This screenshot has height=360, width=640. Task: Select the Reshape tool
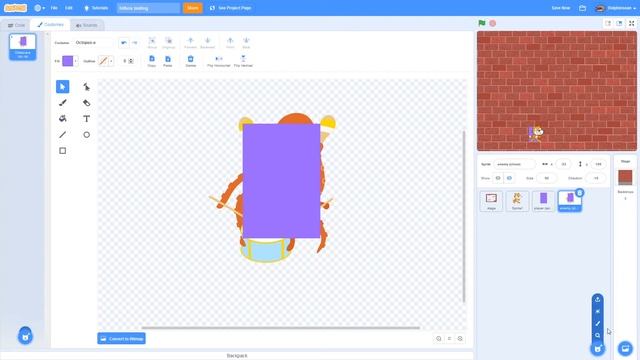pos(87,87)
